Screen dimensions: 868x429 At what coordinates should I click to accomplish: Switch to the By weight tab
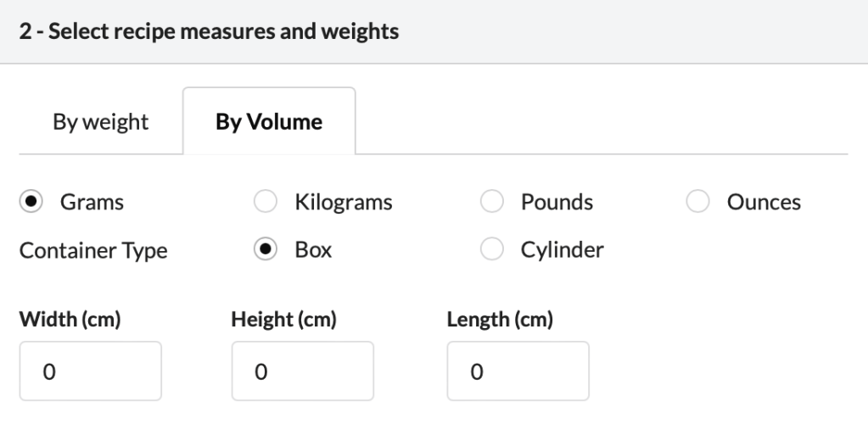(x=100, y=122)
